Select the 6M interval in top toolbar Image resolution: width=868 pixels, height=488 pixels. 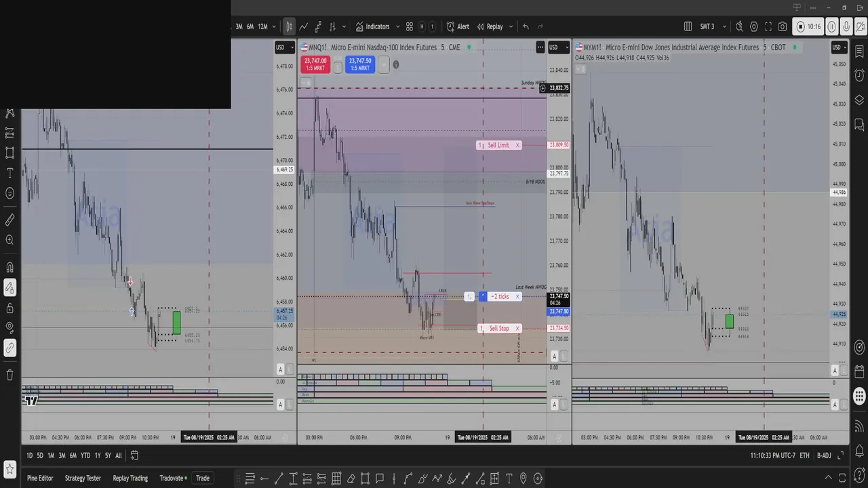click(x=250, y=26)
